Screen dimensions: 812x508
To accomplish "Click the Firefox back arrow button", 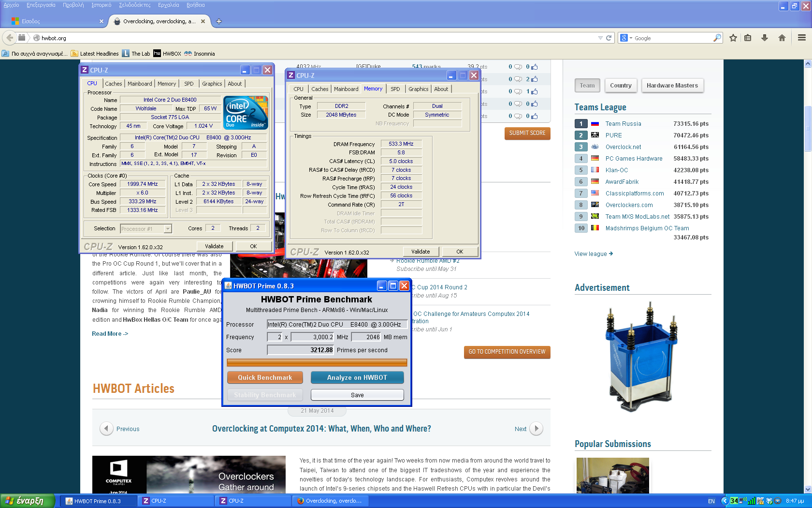I will tap(10, 38).
